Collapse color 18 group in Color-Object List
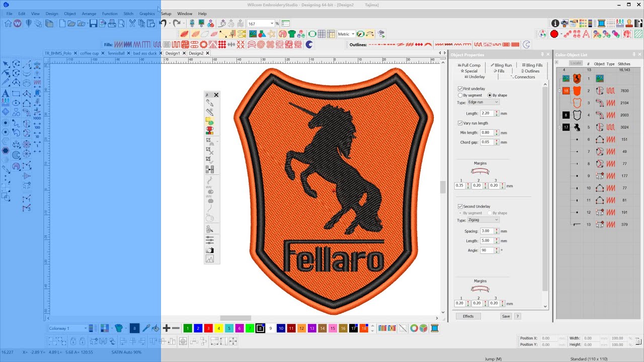This screenshot has width=644, height=362. [x=560, y=91]
